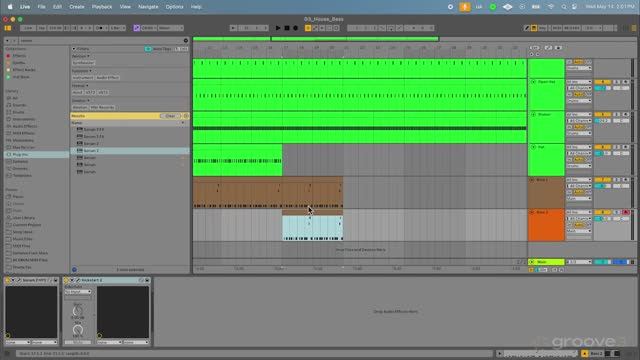Viewport: 640px width, 360px height.
Task: Fold the Shaker track
Action: click(x=533, y=115)
